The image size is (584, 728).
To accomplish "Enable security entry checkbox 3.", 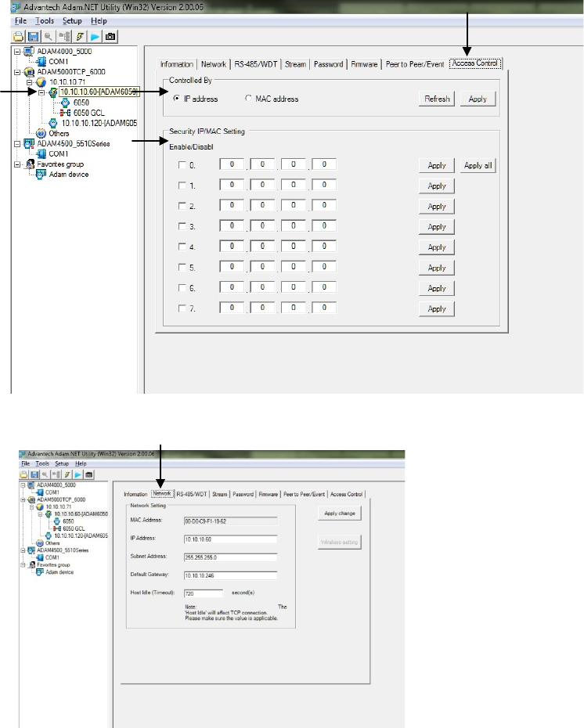I will [182, 226].
